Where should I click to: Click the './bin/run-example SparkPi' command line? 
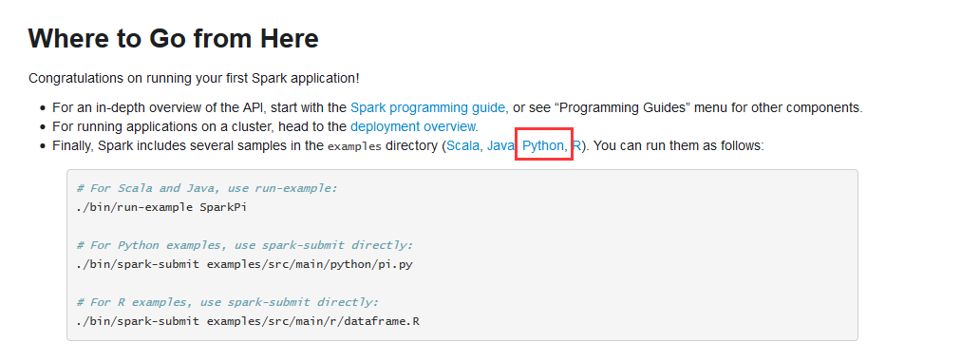tap(161, 207)
